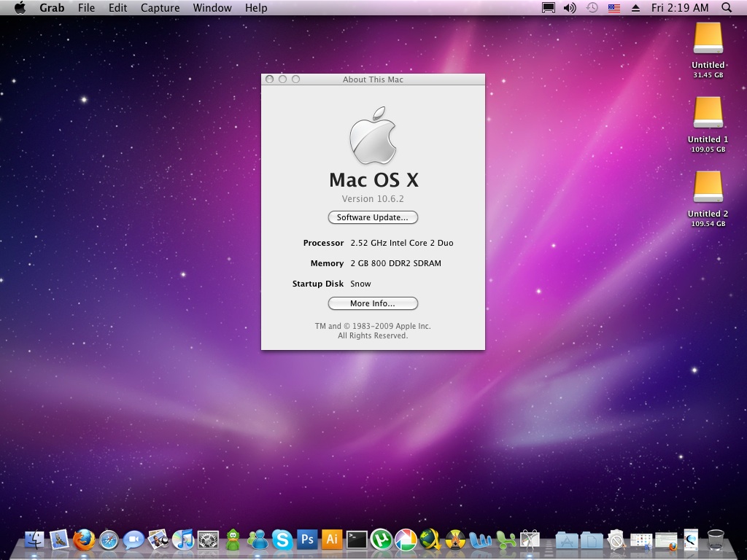The width and height of the screenshot is (747, 560).
Task: Open Finder from the dock
Action: coord(34,540)
